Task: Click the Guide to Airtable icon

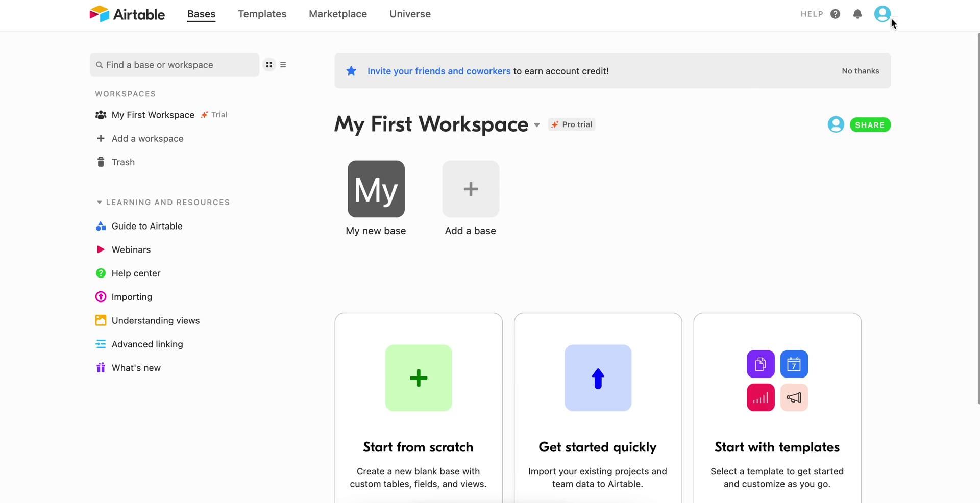Action: point(101,226)
